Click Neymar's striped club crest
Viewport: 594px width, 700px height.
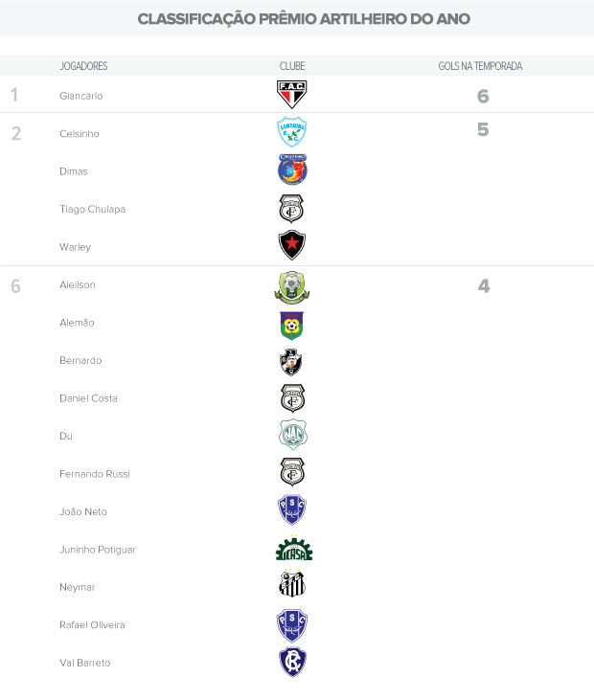click(292, 583)
